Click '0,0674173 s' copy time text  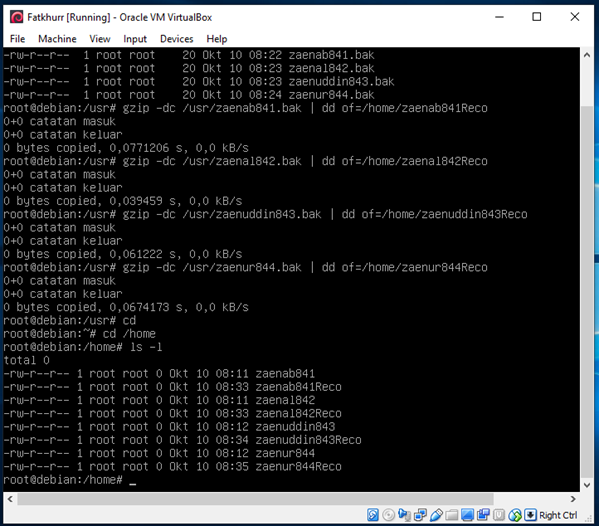[149, 307]
